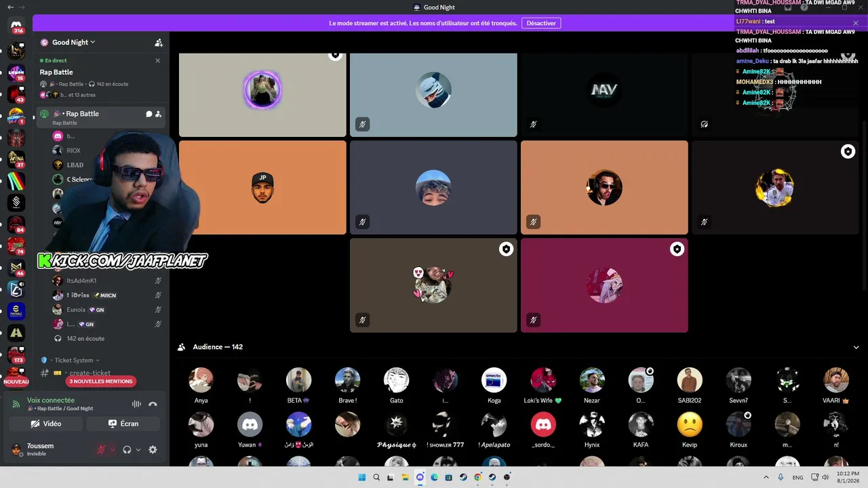Open Windows Start menu
Image resolution: width=868 pixels, height=488 pixels.
tap(362, 477)
